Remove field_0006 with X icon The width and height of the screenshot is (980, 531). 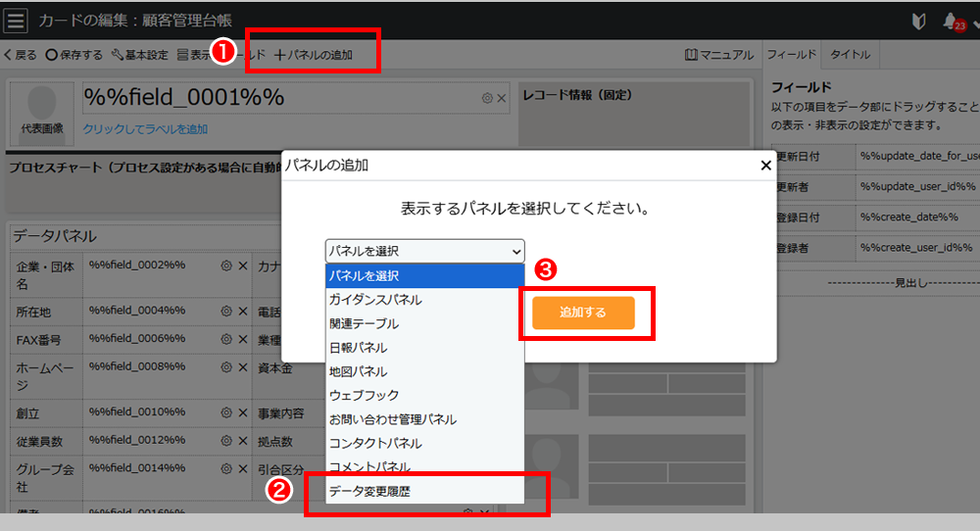pos(243,339)
